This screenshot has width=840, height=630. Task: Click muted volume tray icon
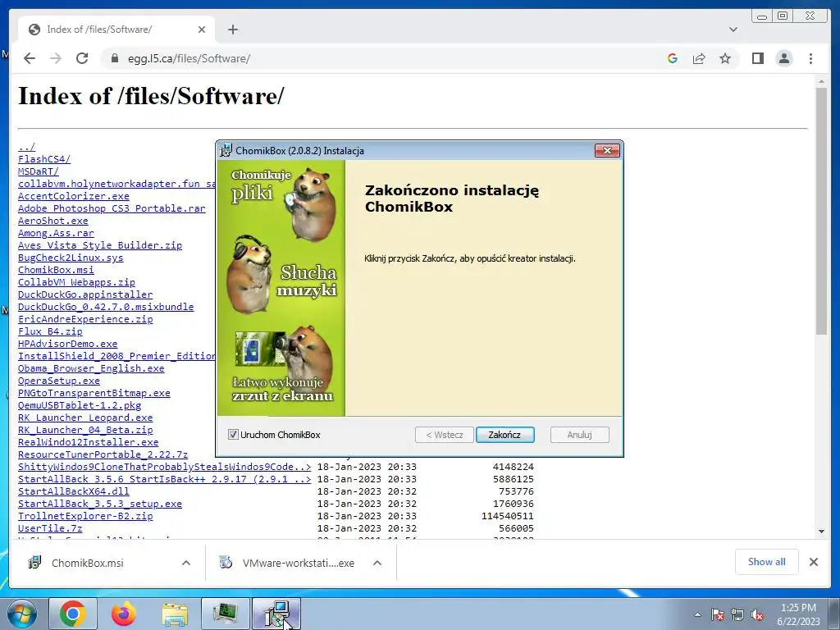click(x=757, y=614)
